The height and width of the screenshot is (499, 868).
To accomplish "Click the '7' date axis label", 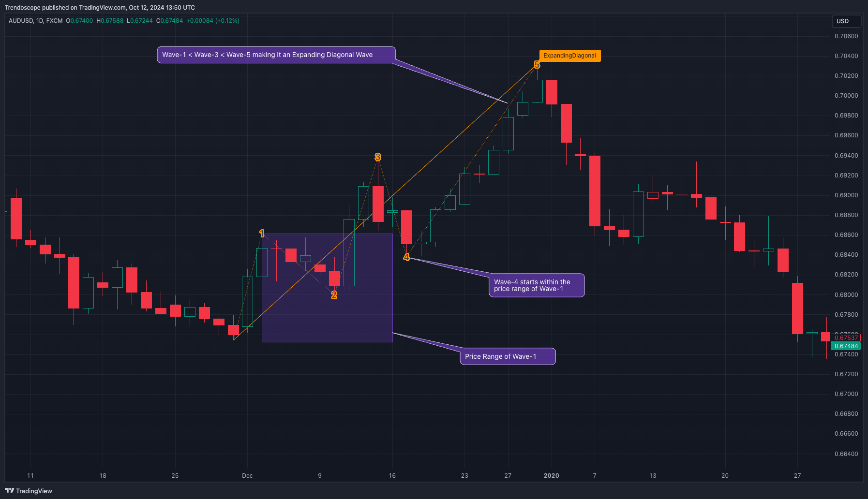I will tap(595, 476).
